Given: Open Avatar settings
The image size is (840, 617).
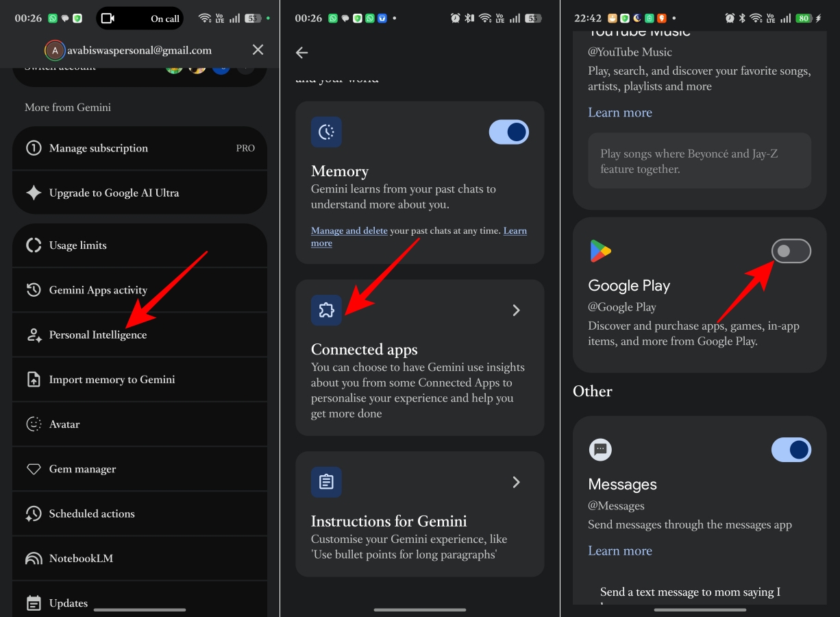Looking at the screenshot, I should (x=140, y=424).
